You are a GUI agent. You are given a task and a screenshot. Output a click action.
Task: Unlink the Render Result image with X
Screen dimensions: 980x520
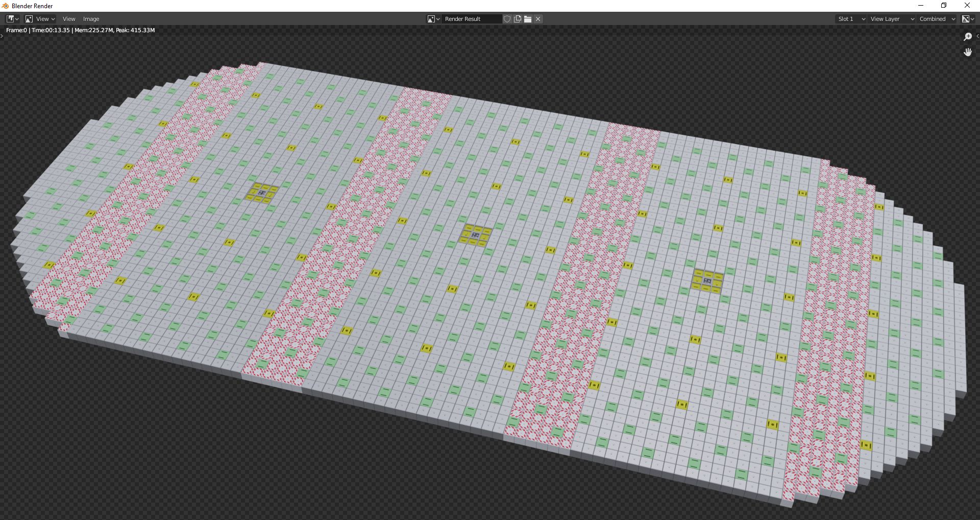coord(538,19)
